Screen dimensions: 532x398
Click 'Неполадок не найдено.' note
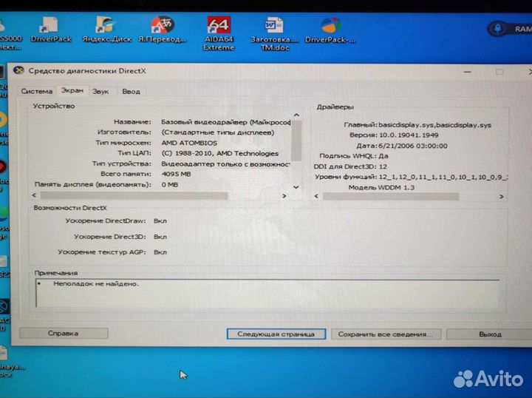tap(96, 284)
